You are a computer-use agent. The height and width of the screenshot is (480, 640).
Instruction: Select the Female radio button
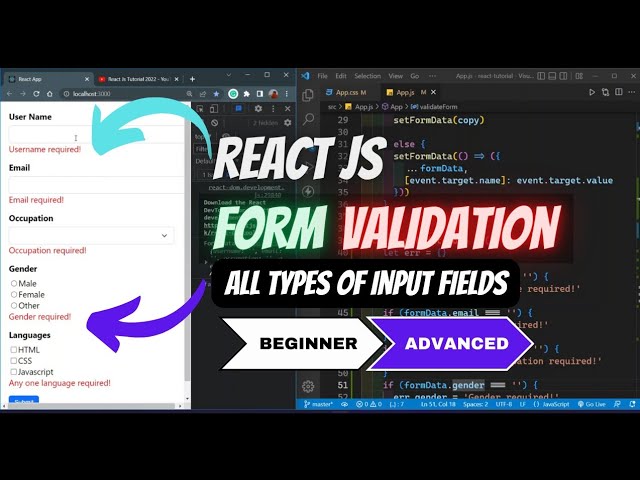click(14, 294)
